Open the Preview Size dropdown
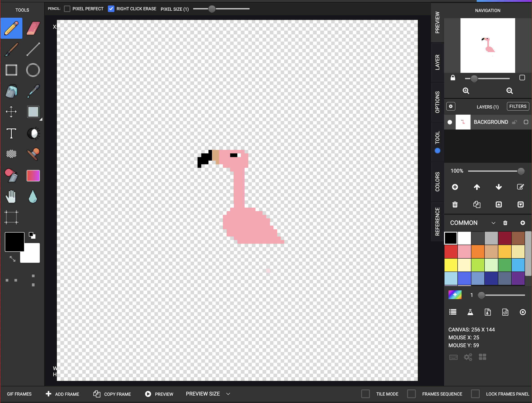 [228, 394]
